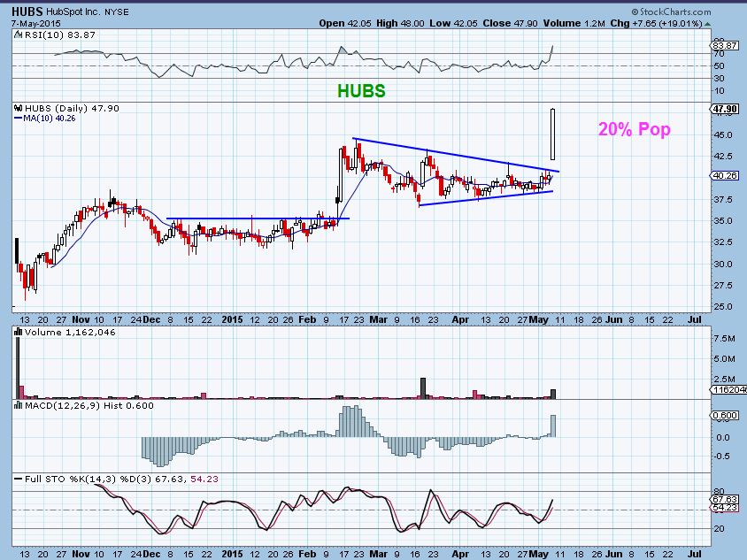Click the 2015 label under the price panel
This screenshot has width=747, height=560.
tap(232, 319)
